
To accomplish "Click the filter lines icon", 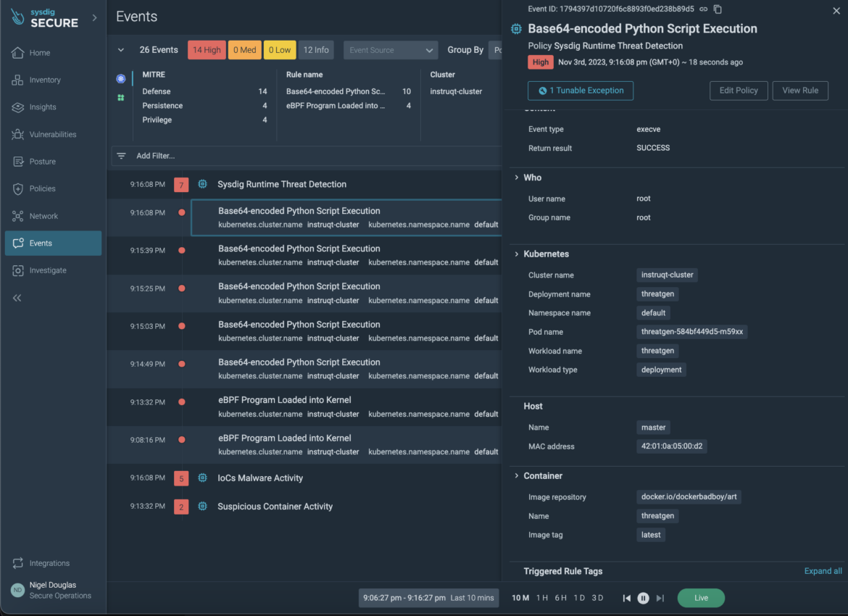I will 121,156.
